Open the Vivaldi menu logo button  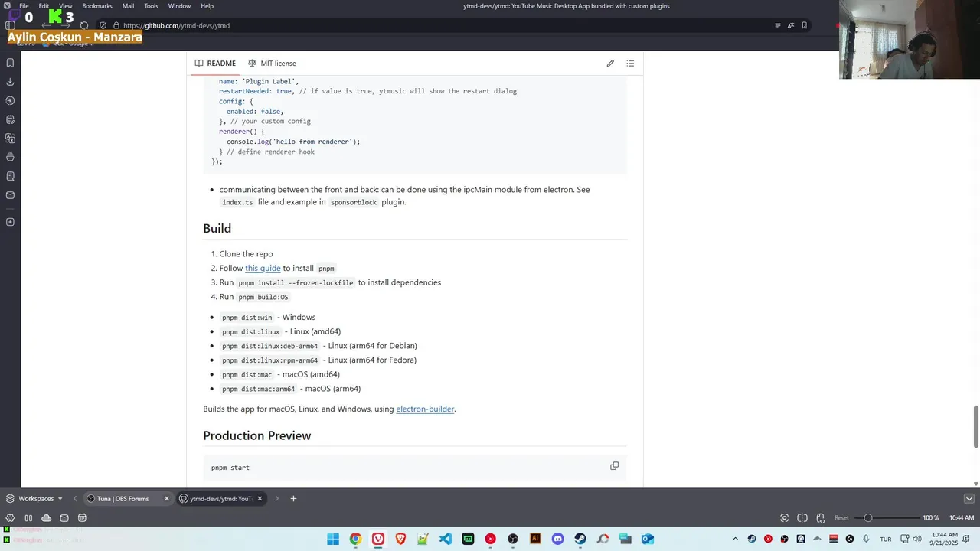pyautogui.click(x=5, y=6)
